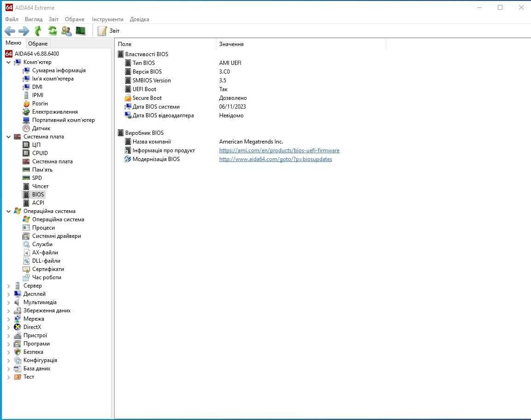This screenshot has height=420, width=531.
Task: Switch to the Меню tab
Action: click(x=13, y=43)
